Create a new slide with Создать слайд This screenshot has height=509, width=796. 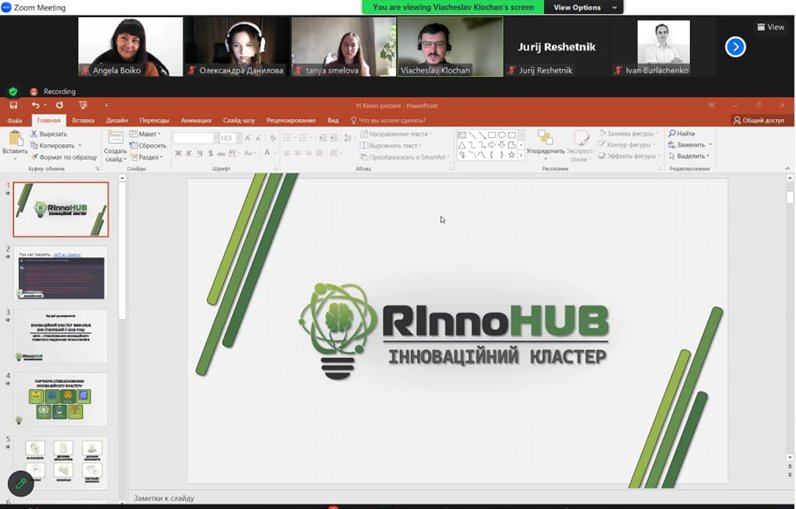point(115,147)
